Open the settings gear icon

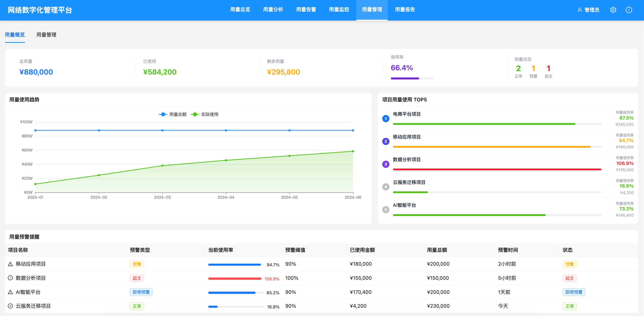tap(613, 10)
